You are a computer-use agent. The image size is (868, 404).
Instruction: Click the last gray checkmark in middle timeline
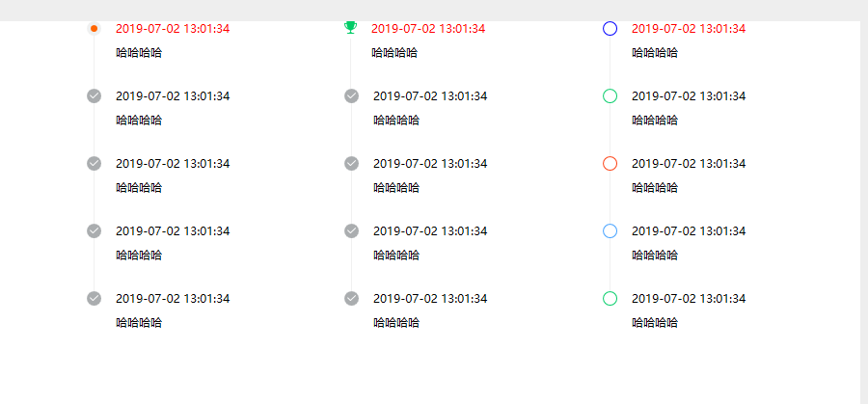[351, 298]
